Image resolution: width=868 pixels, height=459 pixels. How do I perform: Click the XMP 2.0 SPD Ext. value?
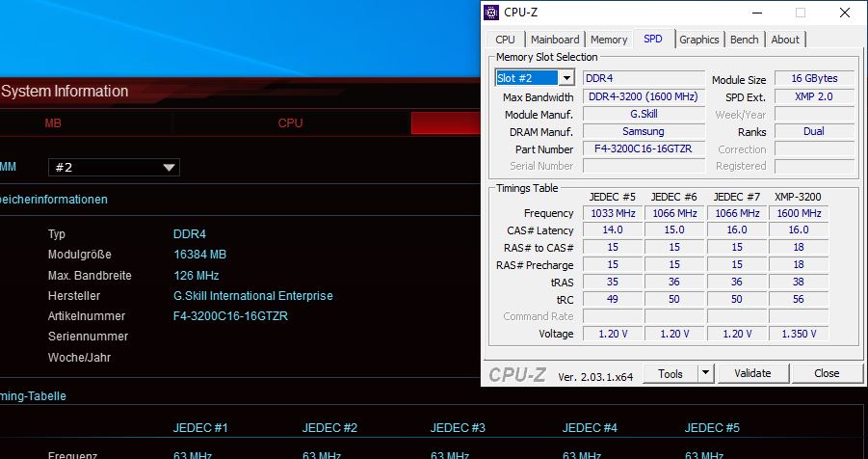[x=814, y=96]
